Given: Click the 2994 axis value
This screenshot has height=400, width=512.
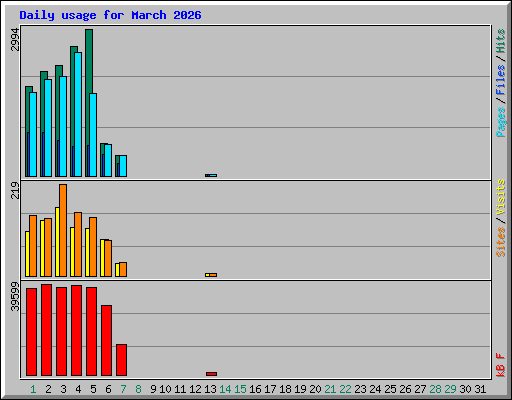Looking at the screenshot, I should click(x=15, y=39).
